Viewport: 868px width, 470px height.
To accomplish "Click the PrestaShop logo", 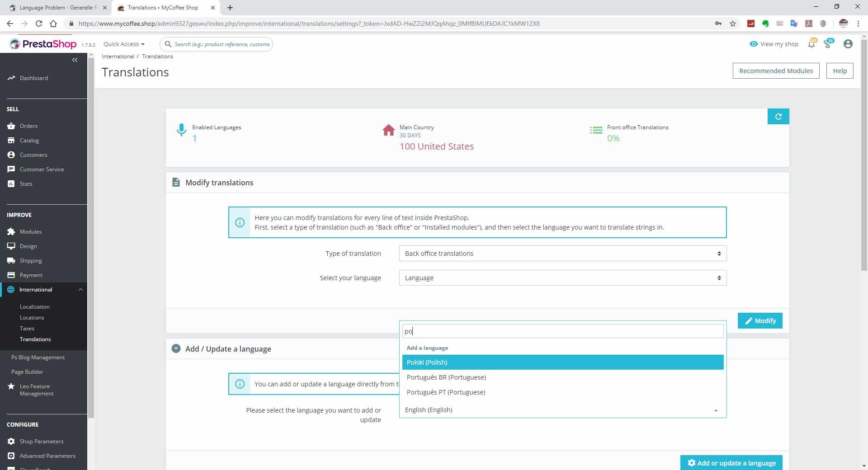I will click(43, 44).
